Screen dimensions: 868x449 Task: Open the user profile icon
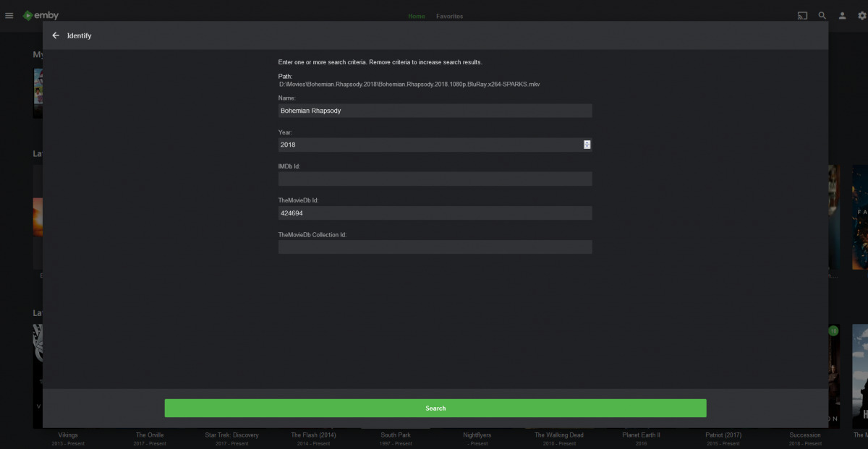coord(843,15)
